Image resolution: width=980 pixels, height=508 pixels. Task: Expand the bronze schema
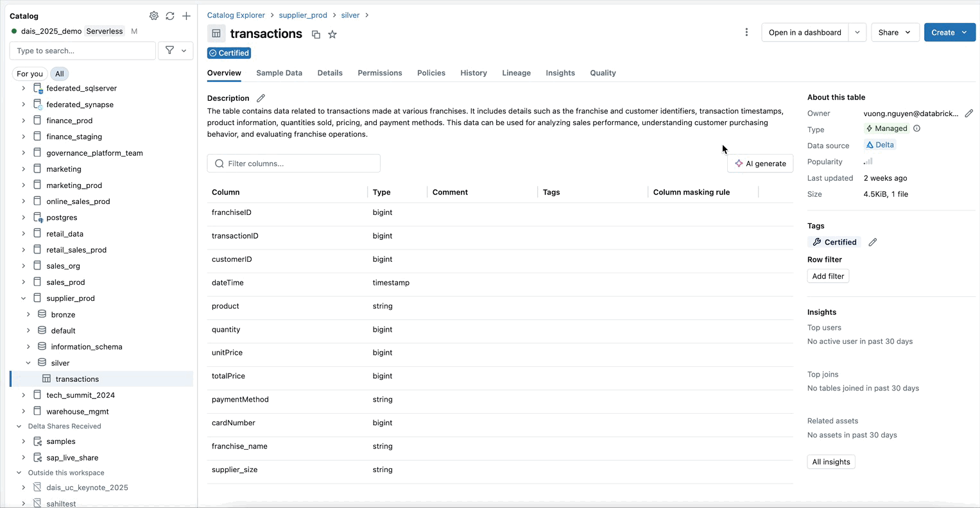click(x=28, y=314)
